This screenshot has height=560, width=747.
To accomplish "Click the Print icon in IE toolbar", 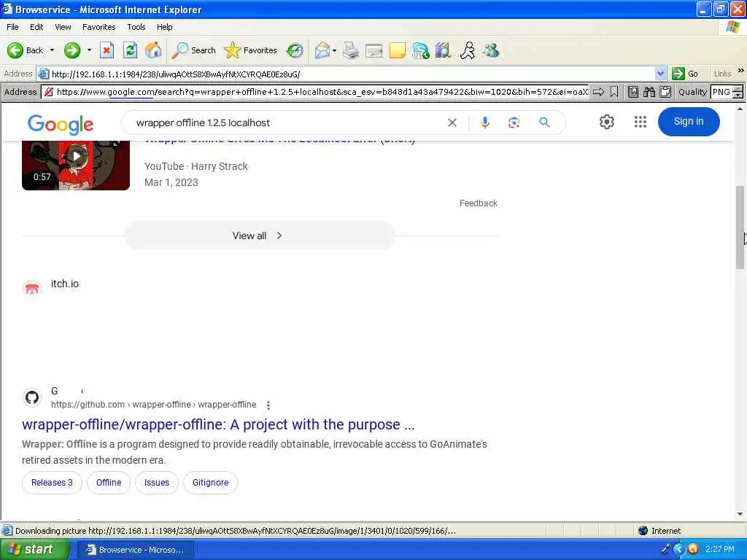I will click(x=351, y=50).
